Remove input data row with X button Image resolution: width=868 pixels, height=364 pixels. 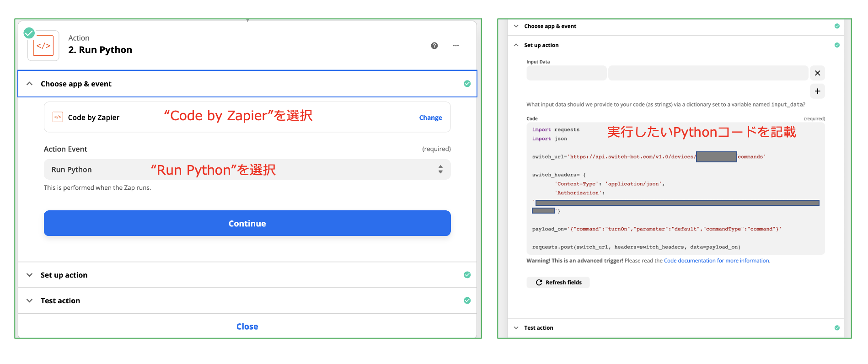[817, 73]
